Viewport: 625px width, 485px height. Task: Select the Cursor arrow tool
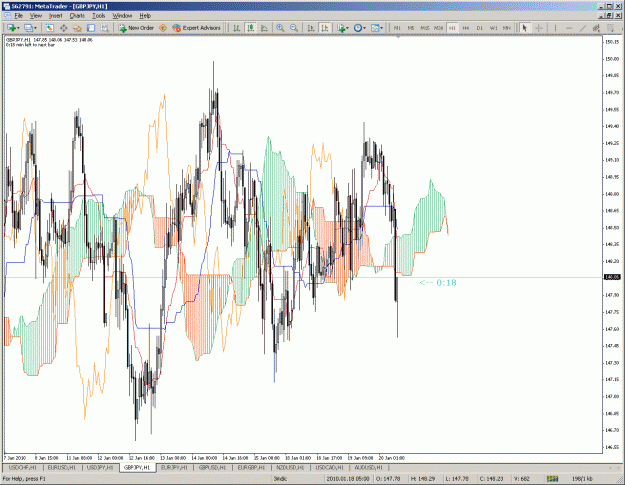pyautogui.click(x=525, y=28)
